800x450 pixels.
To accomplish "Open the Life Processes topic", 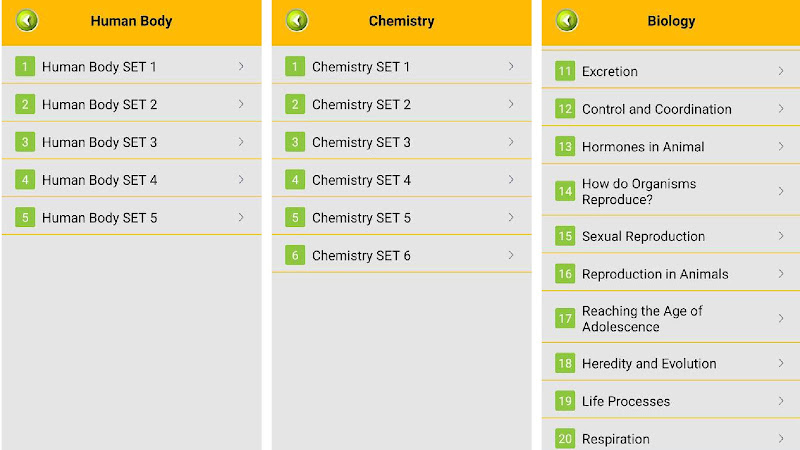I will pos(671,401).
